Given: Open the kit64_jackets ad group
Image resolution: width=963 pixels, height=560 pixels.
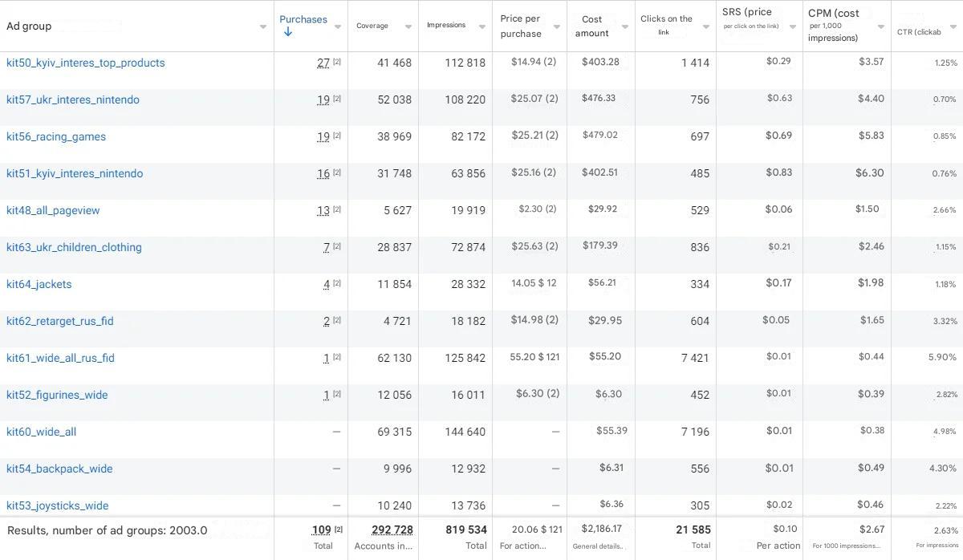Looking at the screenshot, I should pos(39,284).
